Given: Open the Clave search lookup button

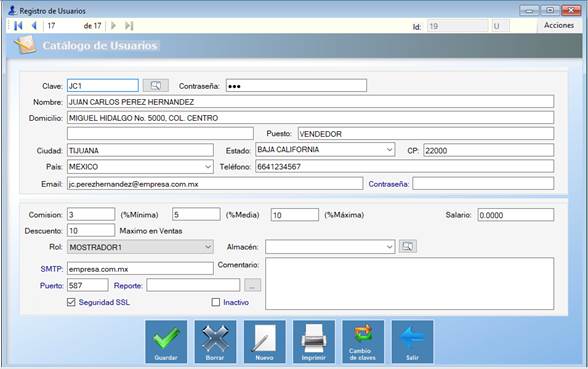Looking at the screenshot, I should 156,86.
